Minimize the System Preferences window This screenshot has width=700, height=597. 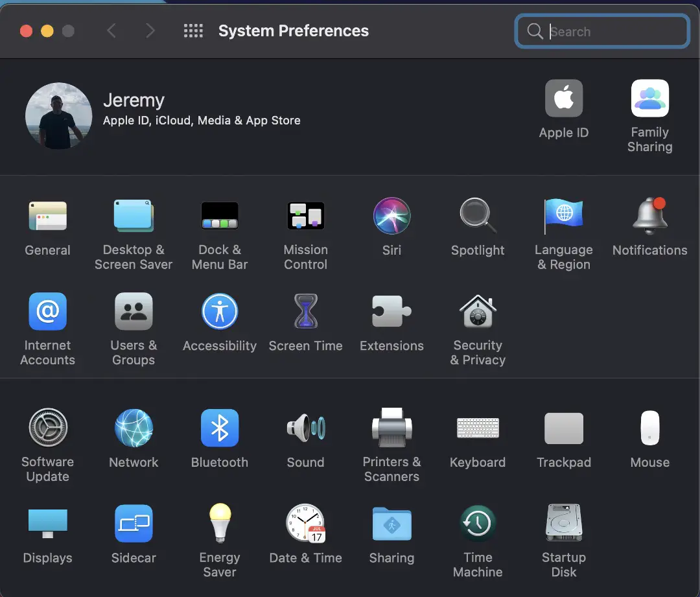coord(47,31)
